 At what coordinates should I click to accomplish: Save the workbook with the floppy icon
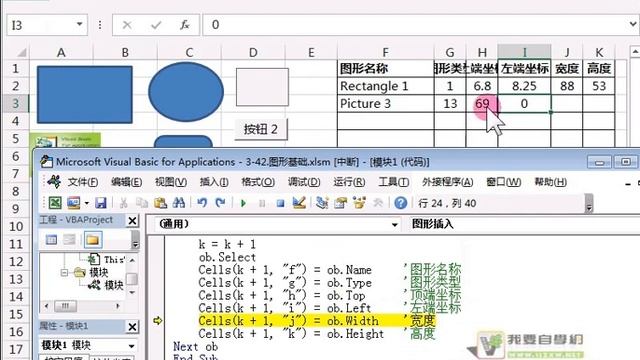[100, 202]
